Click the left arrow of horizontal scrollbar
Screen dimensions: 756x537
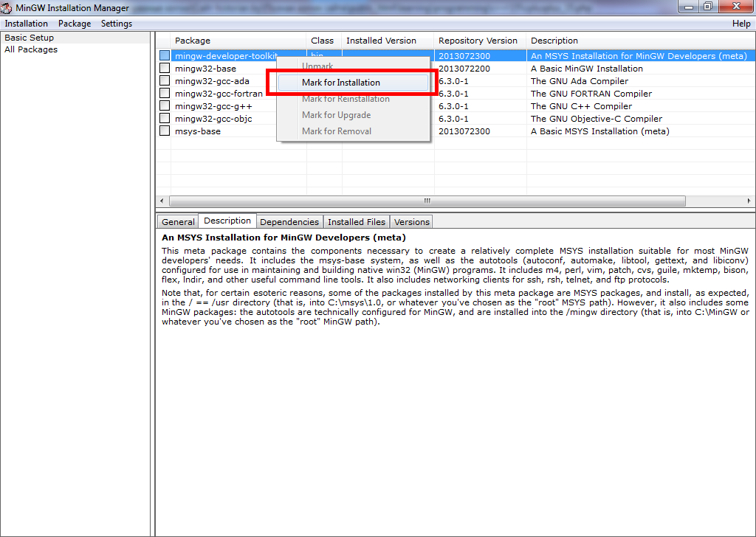[161, 201]
